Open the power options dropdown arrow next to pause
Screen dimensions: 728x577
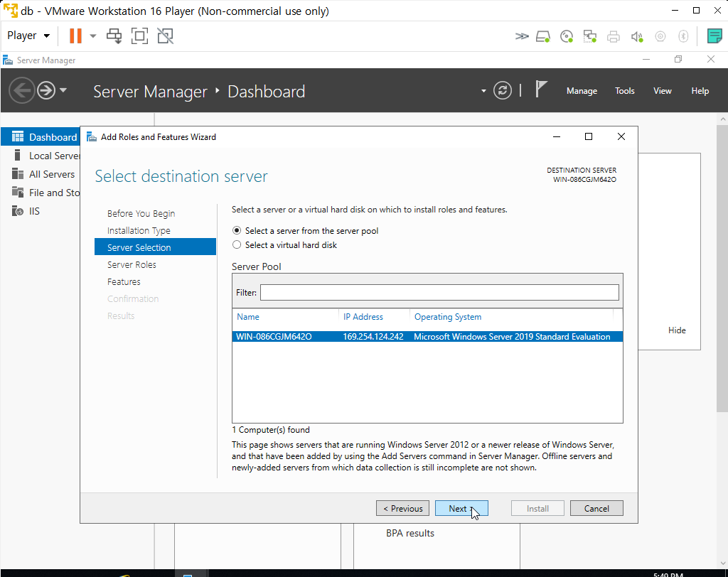tap(93, 36)
